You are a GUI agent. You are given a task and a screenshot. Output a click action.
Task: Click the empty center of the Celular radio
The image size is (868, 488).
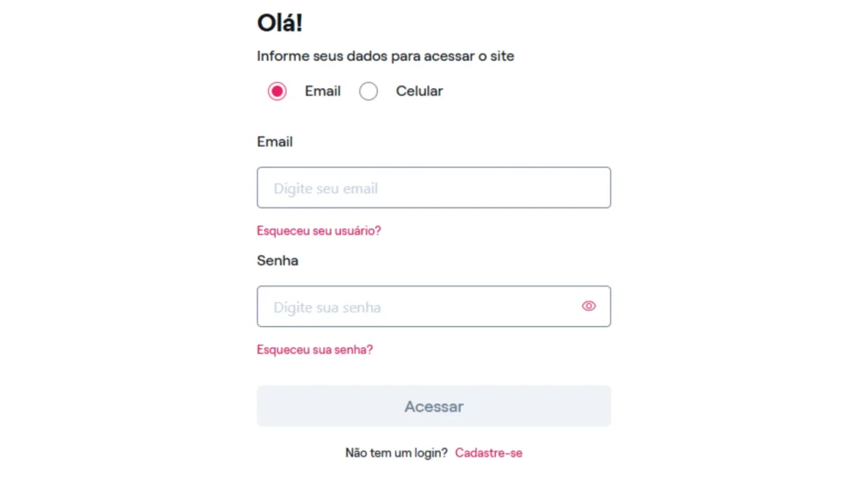click(369, 91)
